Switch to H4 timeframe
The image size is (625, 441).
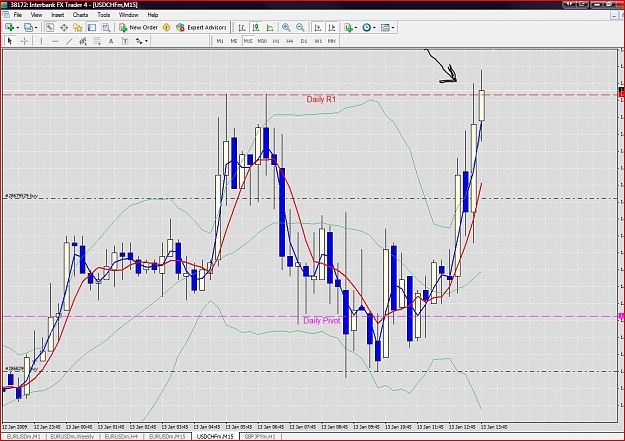pyautogui.click(x=290, y=41)
